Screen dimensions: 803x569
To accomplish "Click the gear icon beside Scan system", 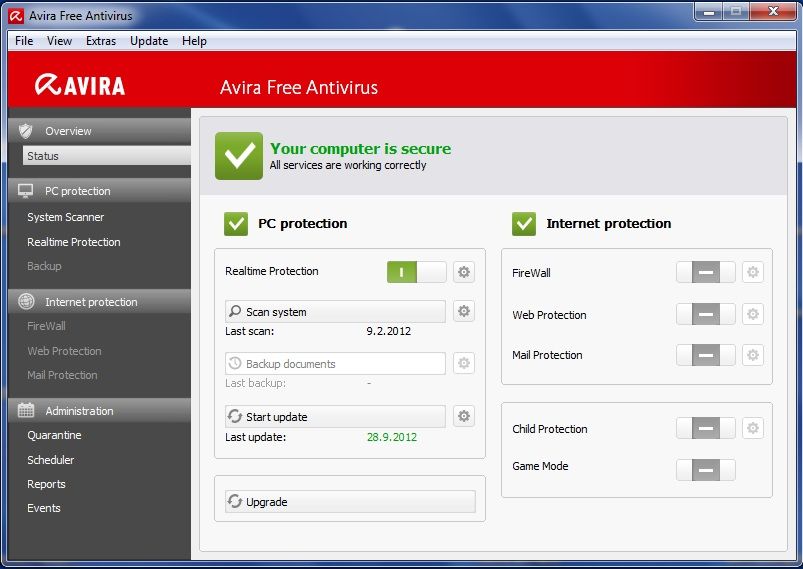I will tap(463, 312).
